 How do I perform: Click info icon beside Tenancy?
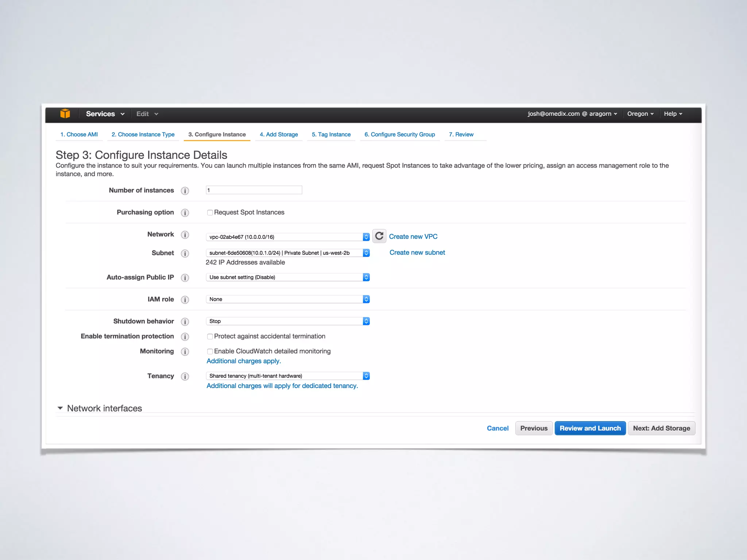(185, 377)
